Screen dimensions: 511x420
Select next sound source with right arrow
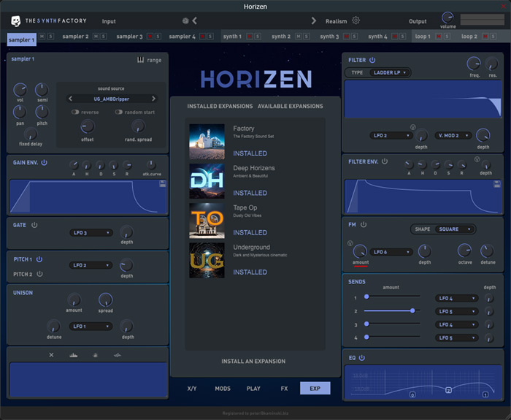153,99
